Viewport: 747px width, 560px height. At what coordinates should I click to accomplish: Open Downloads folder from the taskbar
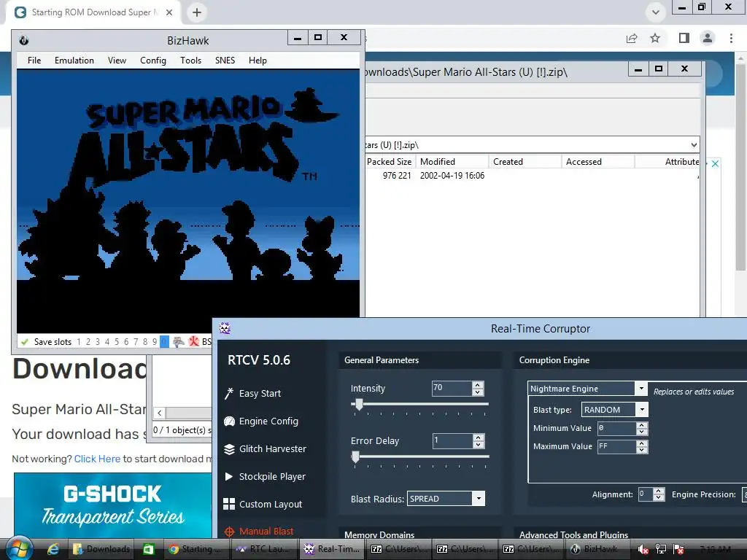tap(101, 549)
